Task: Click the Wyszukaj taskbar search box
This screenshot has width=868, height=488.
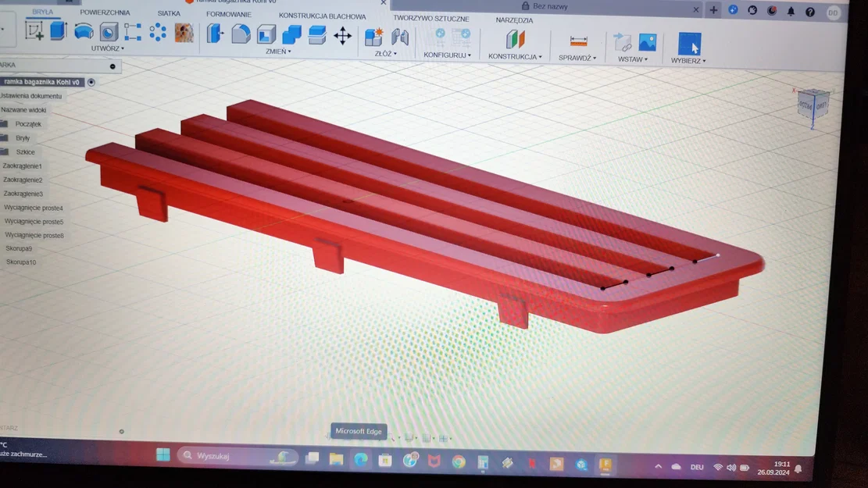Action: pos(237,456)
